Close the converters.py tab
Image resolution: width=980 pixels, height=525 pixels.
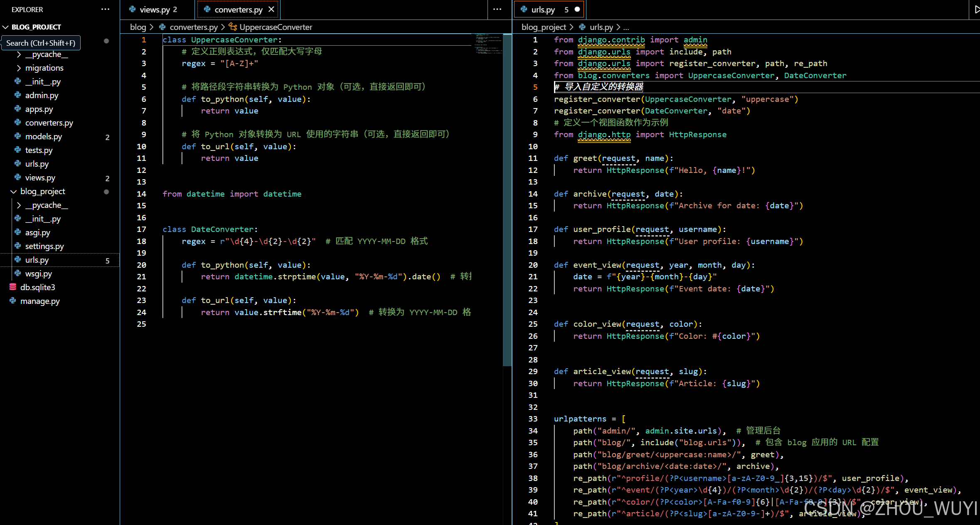pyautogui.click(x=271, y=9)
